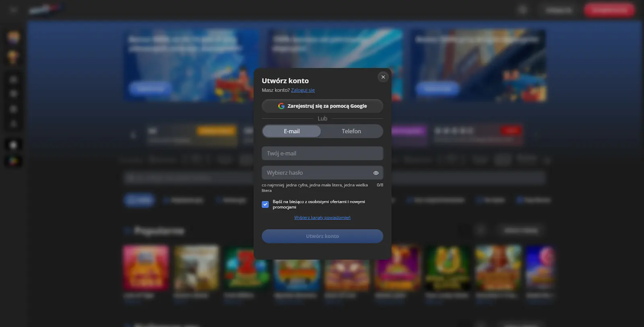
Task: Select the E-mail tab
Action: (292, 131)
